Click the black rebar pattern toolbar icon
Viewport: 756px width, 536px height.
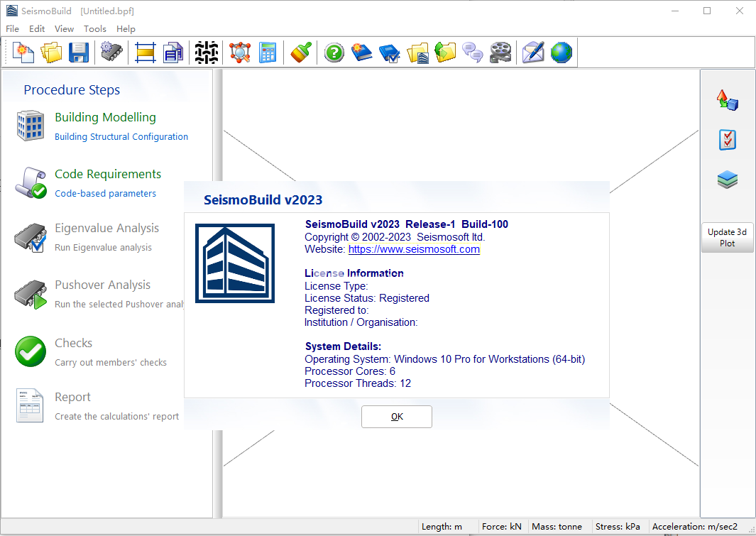[x=207, y=53]
